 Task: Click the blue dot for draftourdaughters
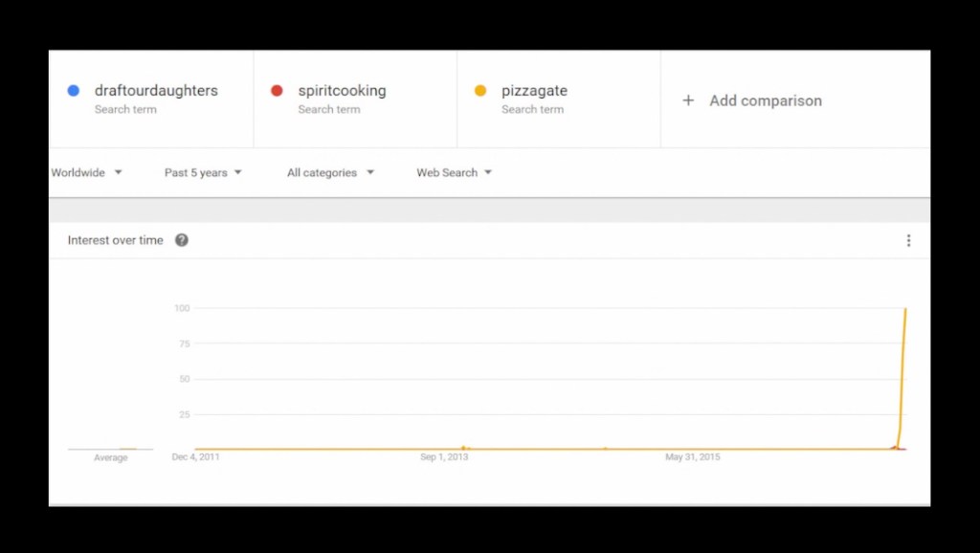click(74, 91)
